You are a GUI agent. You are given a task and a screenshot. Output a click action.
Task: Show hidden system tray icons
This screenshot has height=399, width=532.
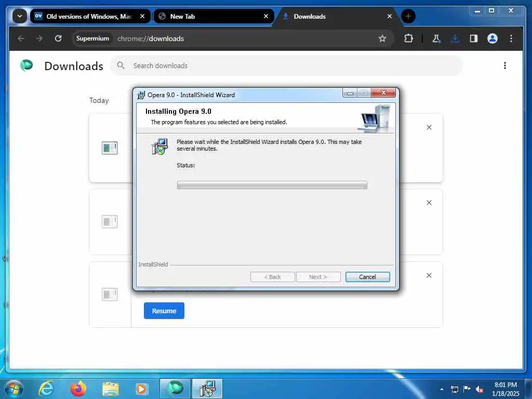coord(442,389)
